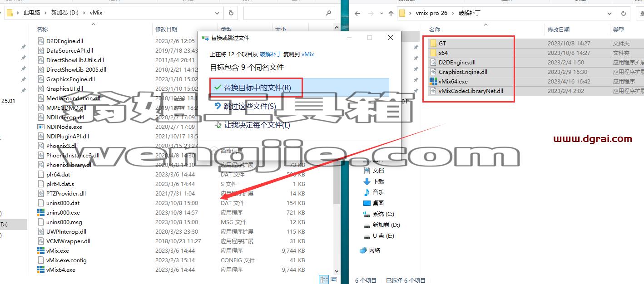Click the up arrow in the right Explorer window

pyautogui.click(x=391, y=13)
